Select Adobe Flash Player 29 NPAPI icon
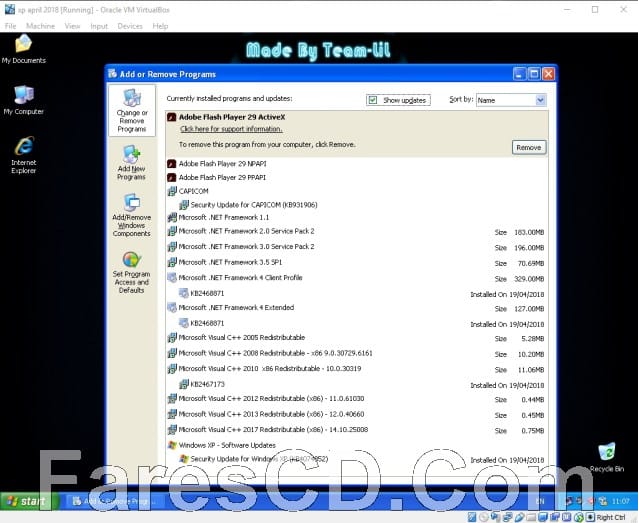The width and height of the screenshot is (638, 523). pyautogui.click(x=172, y=164)
